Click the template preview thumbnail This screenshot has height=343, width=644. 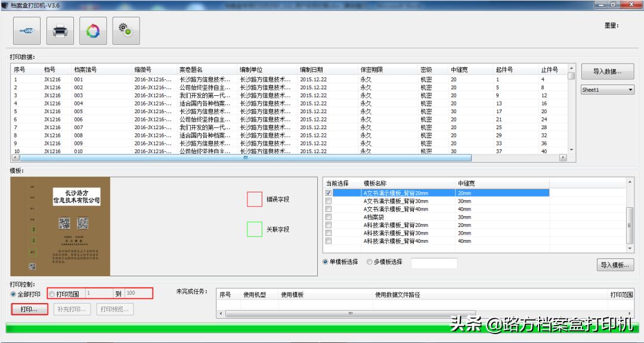(60, 226)
